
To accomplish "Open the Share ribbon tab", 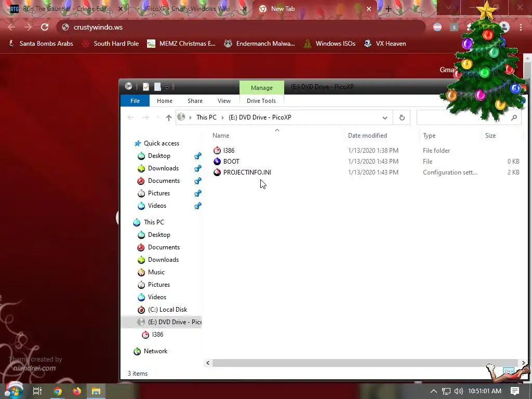I will pos(195,101).
